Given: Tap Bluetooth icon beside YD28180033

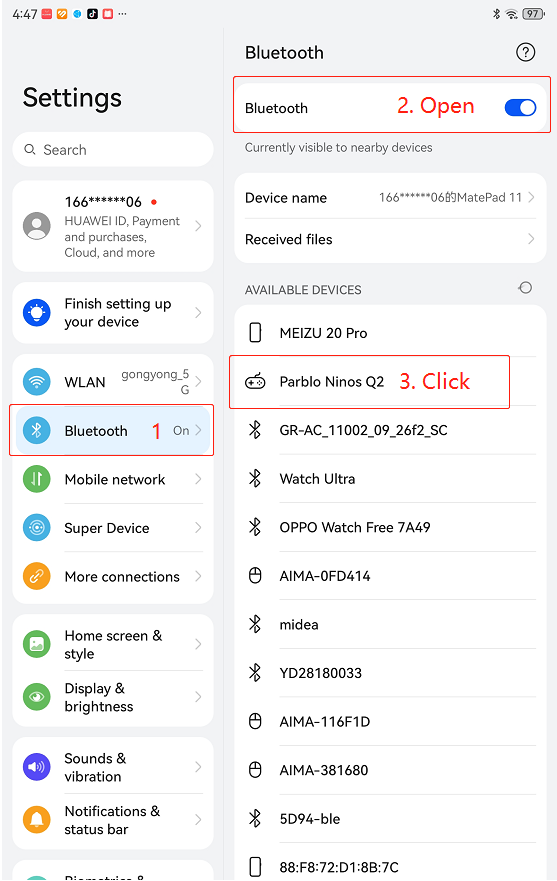Looking at the screenshot, I should coord(255,673).
